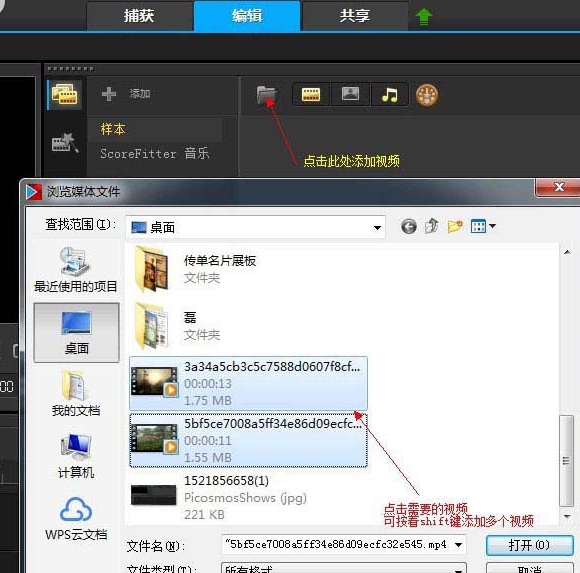Toggle the show audio files filter icon

click(389, 95)
